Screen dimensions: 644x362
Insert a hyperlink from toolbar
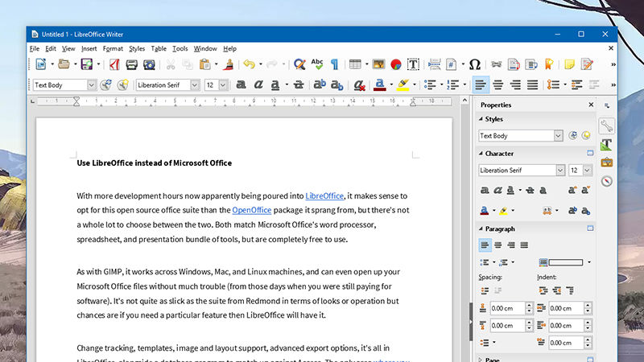tap(496, 64)
